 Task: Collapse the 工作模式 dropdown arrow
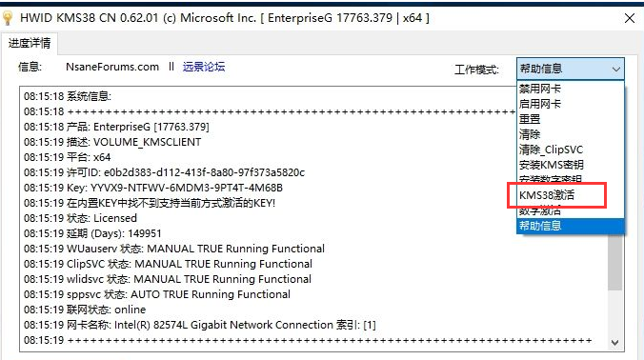click(615, 69)
